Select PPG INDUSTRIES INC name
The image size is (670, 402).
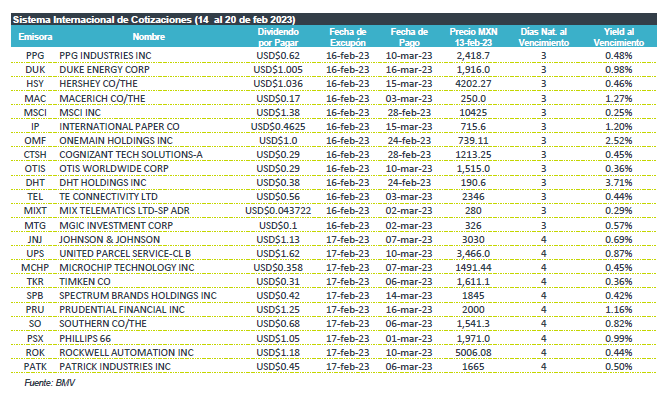click(105, 56)
